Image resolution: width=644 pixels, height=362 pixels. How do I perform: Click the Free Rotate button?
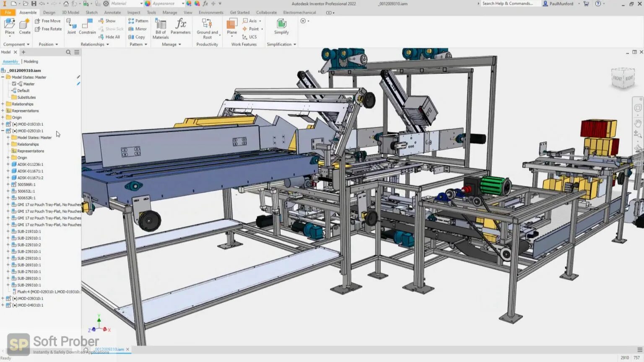48,29
